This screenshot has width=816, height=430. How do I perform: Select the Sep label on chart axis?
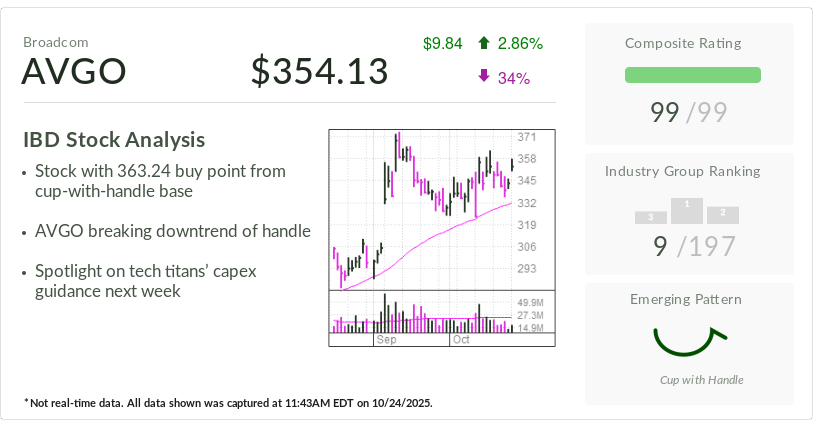click(386, 340)
